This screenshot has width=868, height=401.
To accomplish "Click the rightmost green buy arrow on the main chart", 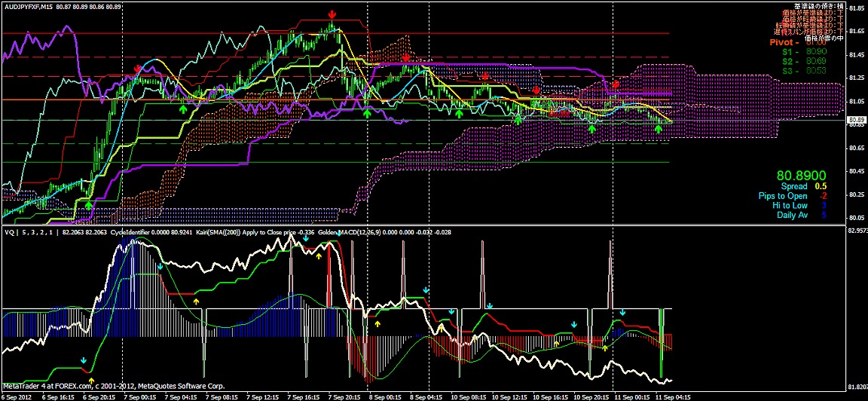I will [659, 129].
